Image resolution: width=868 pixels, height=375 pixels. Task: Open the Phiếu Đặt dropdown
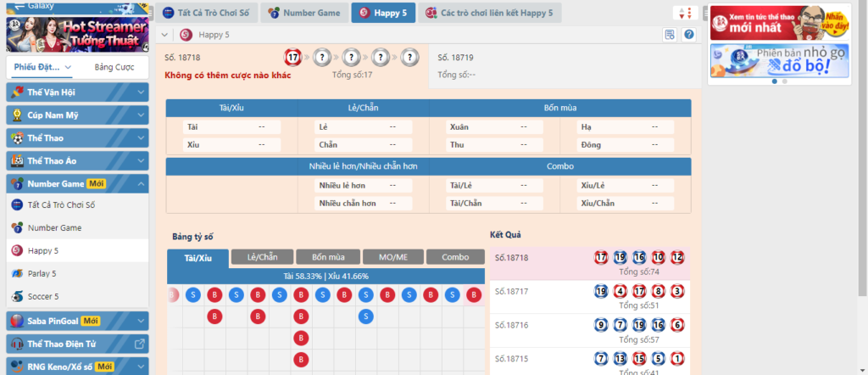click(x=42, y=67)
